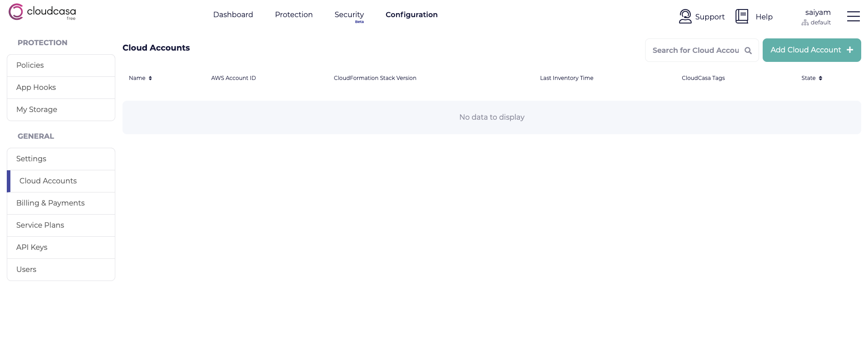The image size is (868, 356).
Task: Click the Cloud Accounts page heading
Action: [156, 48]
